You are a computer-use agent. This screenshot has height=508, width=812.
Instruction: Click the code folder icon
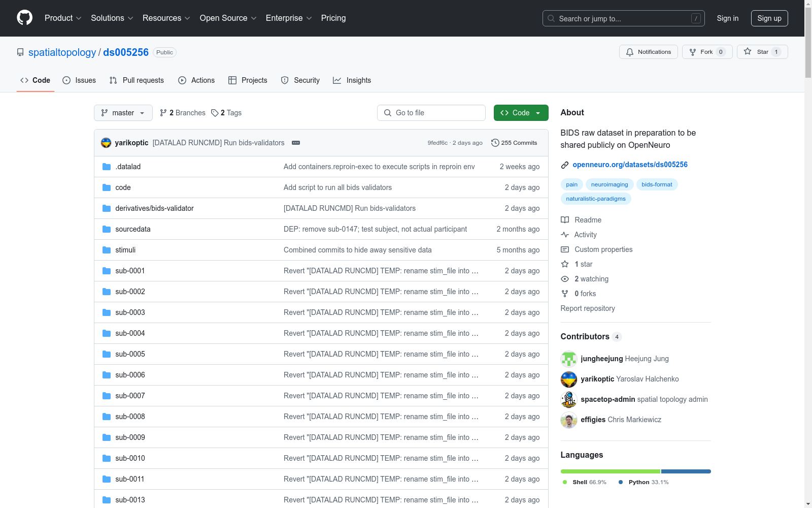(x=107, y=187)
